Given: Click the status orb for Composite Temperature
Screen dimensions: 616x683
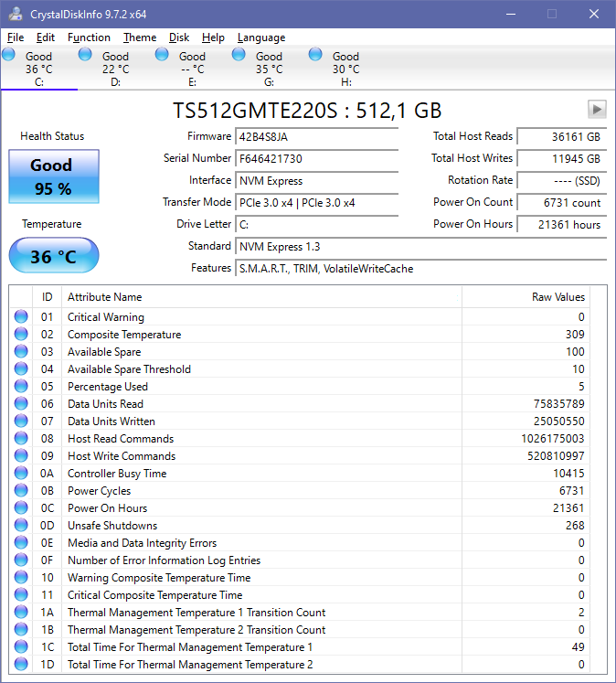Looking at the screenshot, I should tap(21, 334).
